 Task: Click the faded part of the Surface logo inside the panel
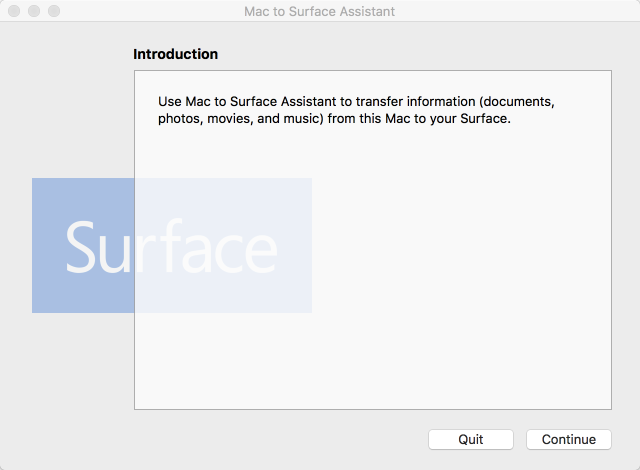[x=223, y=246]
